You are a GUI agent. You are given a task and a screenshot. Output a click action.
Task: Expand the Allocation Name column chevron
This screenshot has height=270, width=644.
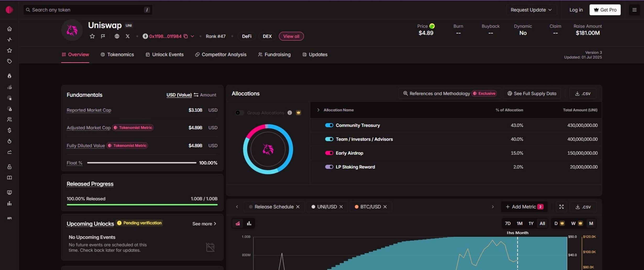tap(318, 110)
